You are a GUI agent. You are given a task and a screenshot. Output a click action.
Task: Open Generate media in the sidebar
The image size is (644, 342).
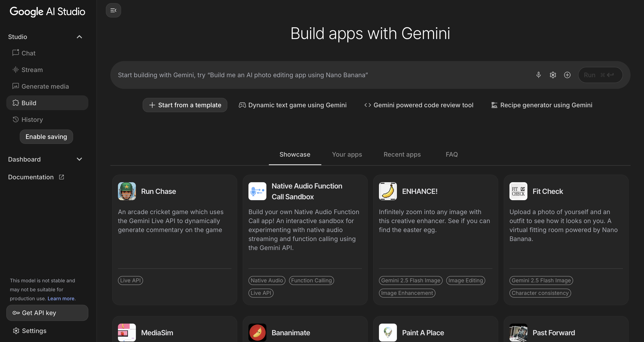pyautogui.click(x=45, y=86)
